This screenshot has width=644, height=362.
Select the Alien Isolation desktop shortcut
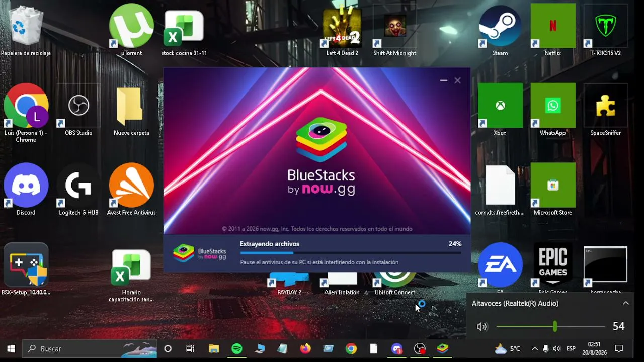point(342,285)
